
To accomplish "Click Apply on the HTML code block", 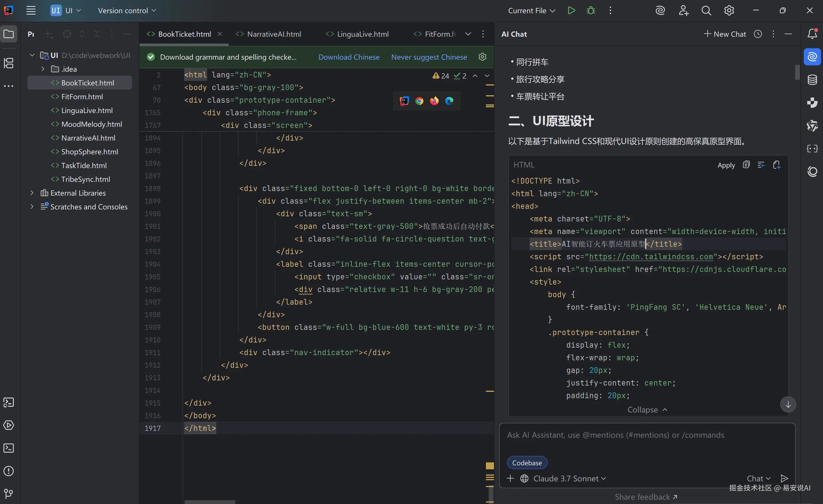I will point(726,165).
